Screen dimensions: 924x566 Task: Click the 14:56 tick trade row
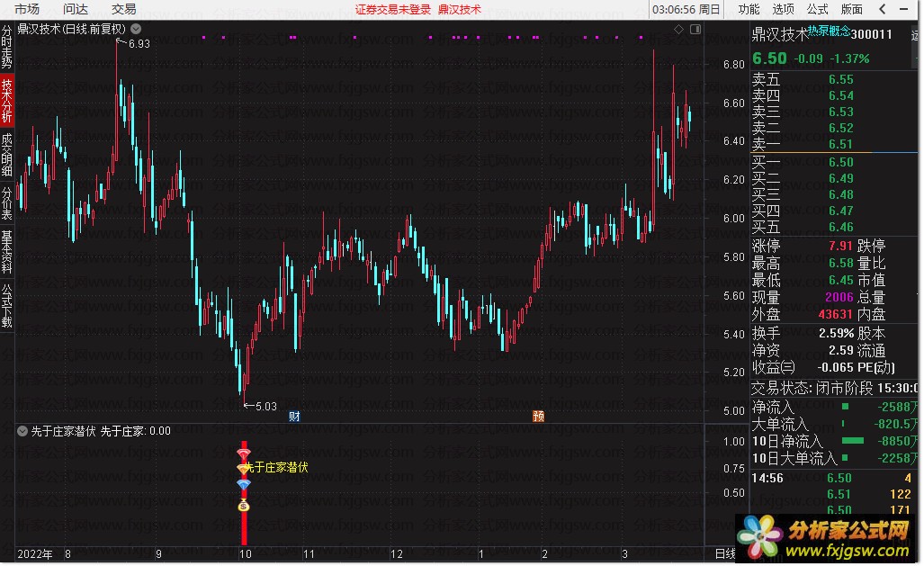pos(831,478)
